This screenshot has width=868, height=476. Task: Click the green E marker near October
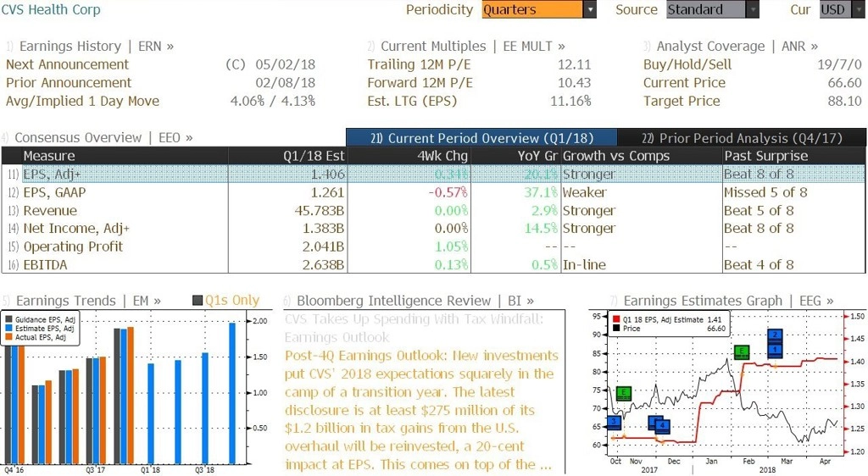pyautogui.click(x=623, y=393)
